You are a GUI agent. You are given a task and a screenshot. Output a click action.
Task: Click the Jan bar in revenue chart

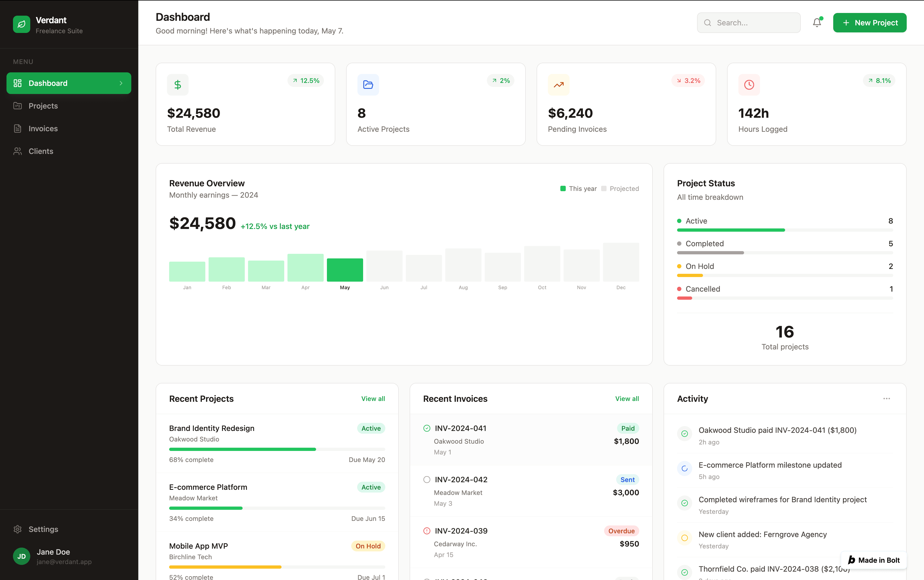point(187,272)
